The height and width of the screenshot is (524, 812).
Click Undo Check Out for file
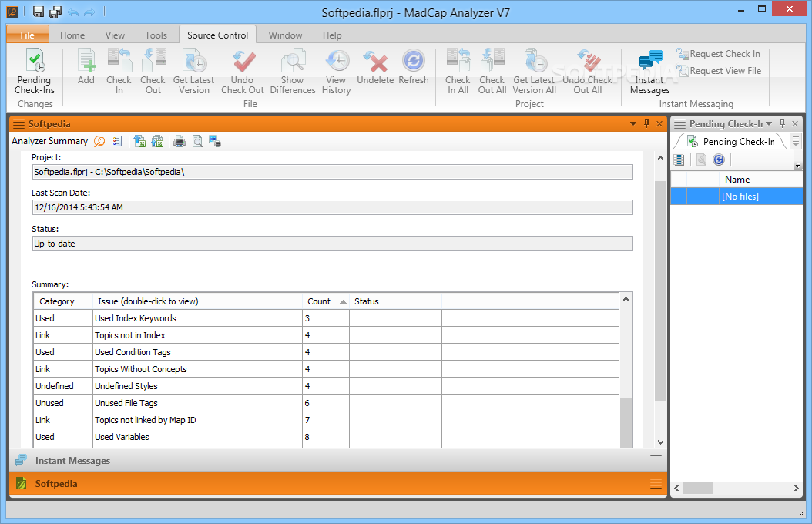243,72
